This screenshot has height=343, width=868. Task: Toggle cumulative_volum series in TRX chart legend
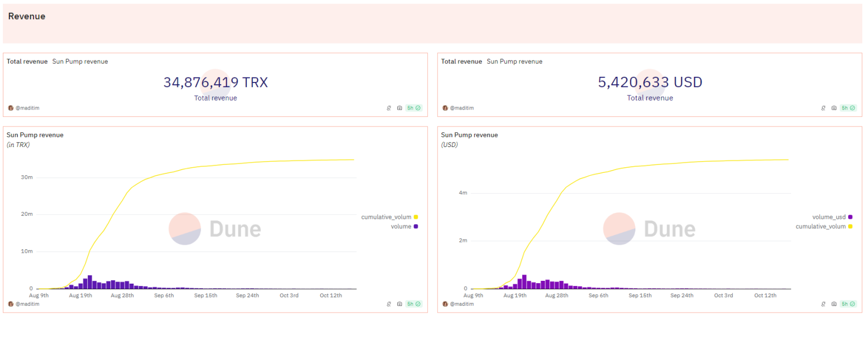pyautogui.click(x=386, y=217)
